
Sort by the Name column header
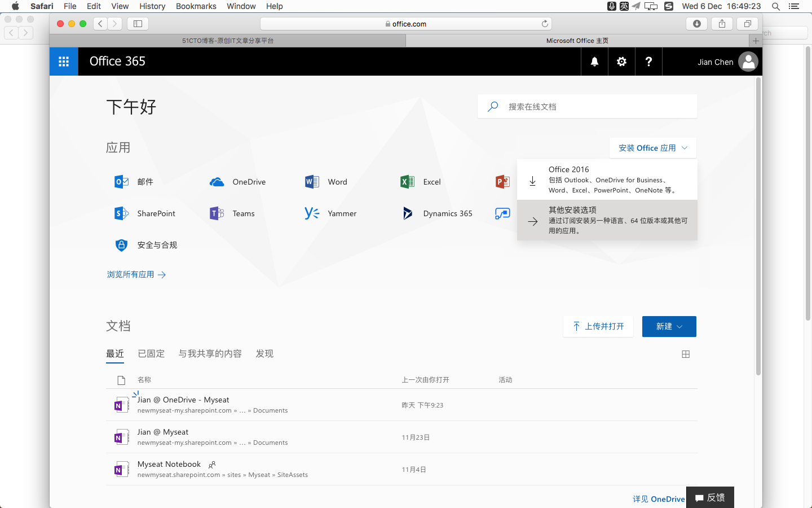[144, 380]
